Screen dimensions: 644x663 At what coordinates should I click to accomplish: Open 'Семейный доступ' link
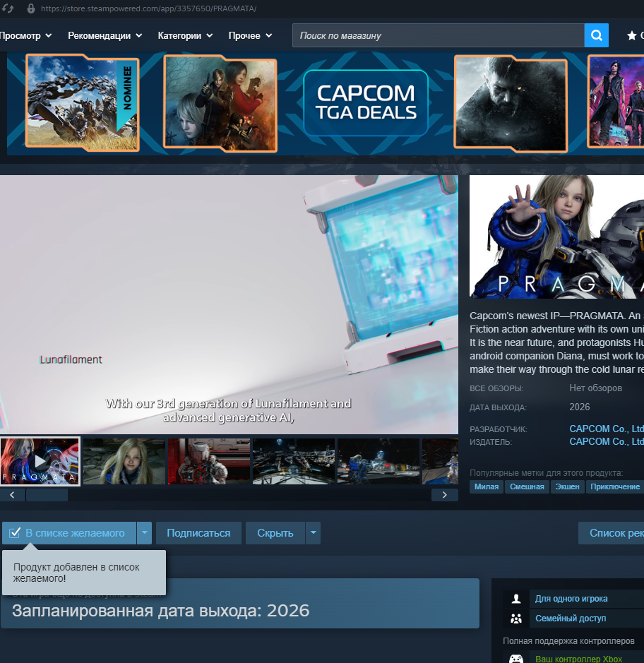tap(571, 619)
